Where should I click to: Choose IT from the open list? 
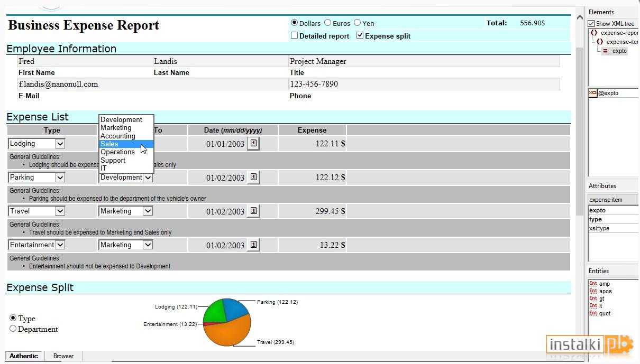(126, 168)
